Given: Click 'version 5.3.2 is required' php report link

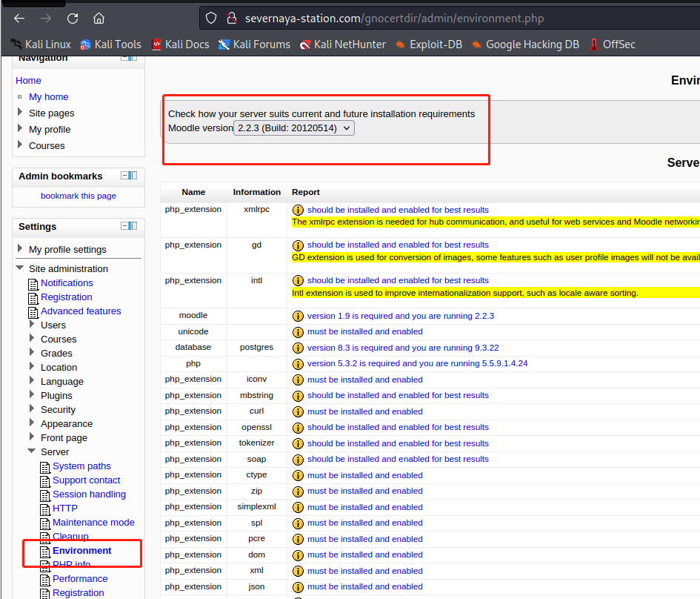Looking at the screenshot, I should point(418,363).
